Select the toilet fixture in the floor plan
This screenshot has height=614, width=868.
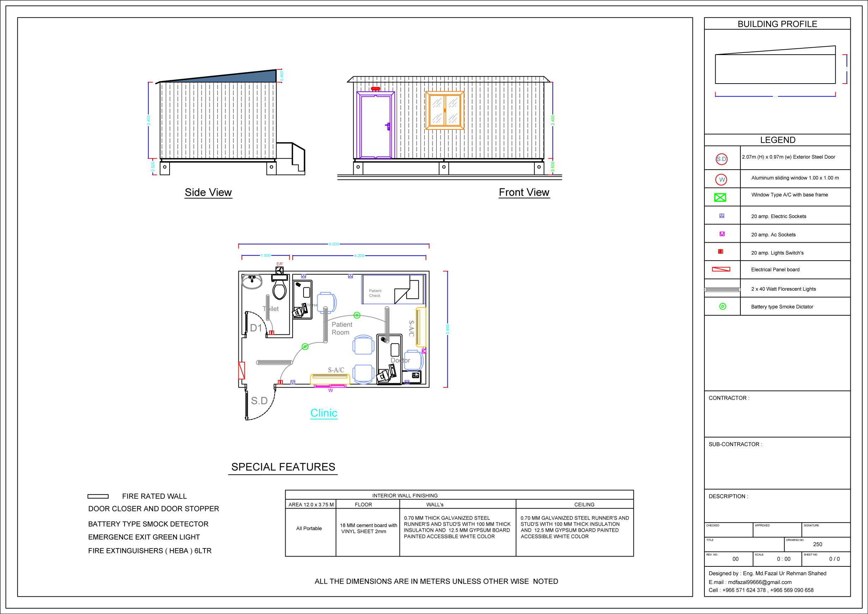pos(280,287)
